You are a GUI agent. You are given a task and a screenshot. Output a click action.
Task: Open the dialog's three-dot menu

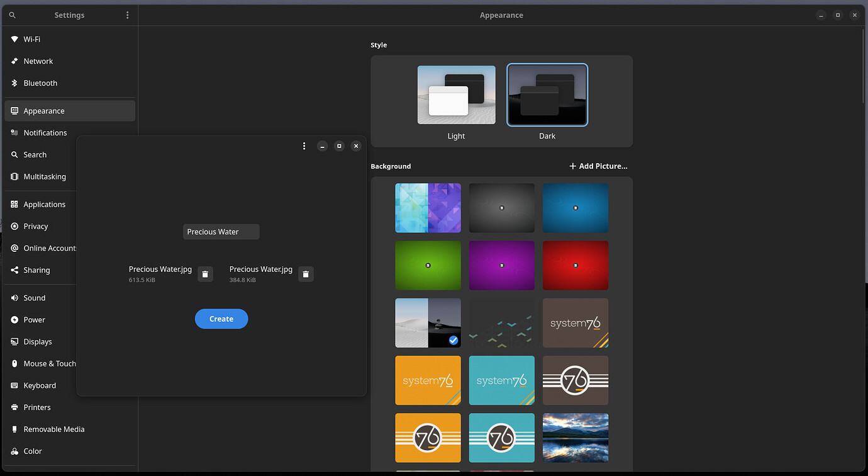coord(304,145)
